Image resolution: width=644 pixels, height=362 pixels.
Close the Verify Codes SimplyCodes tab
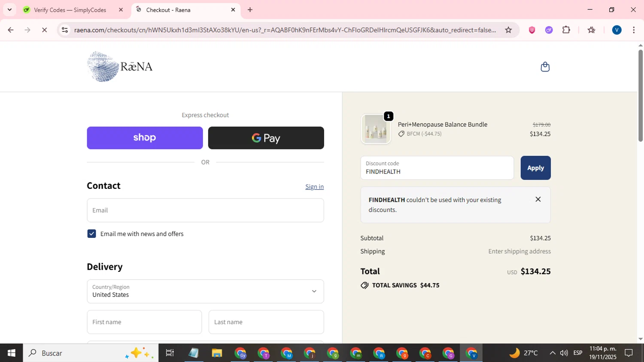click(x=121, y=10)
